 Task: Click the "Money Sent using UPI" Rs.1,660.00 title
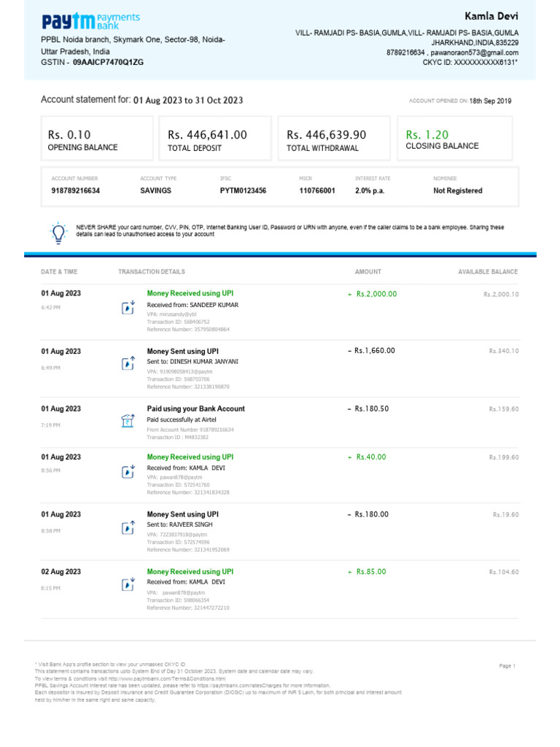pos(182,351)
